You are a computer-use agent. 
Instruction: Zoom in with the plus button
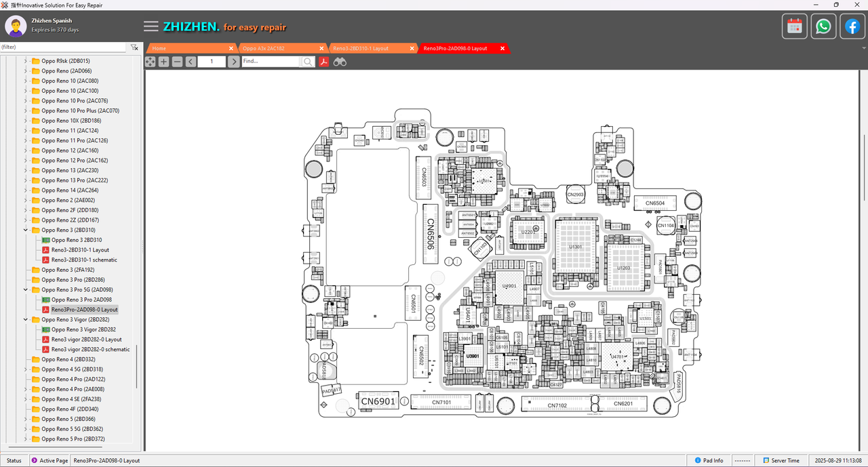163,62
